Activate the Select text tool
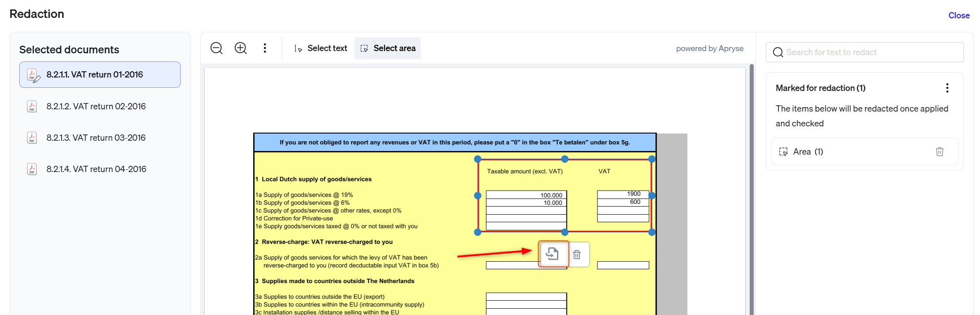Image resolution: width=980 pixels, height=315 pixels. click(320, 48)
